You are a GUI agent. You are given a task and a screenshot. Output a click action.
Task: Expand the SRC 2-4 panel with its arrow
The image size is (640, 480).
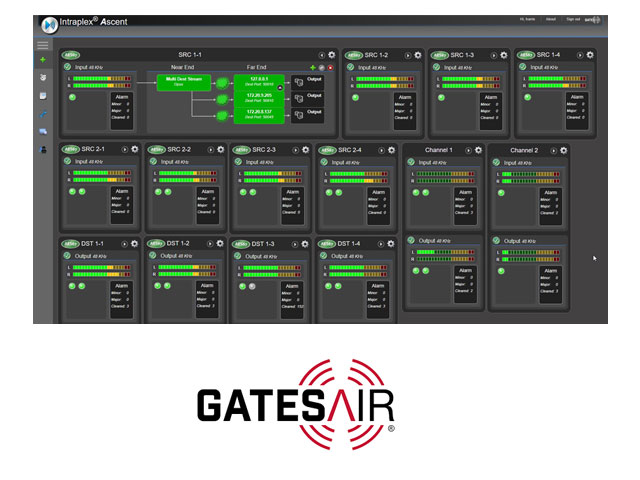coord(381,151)
